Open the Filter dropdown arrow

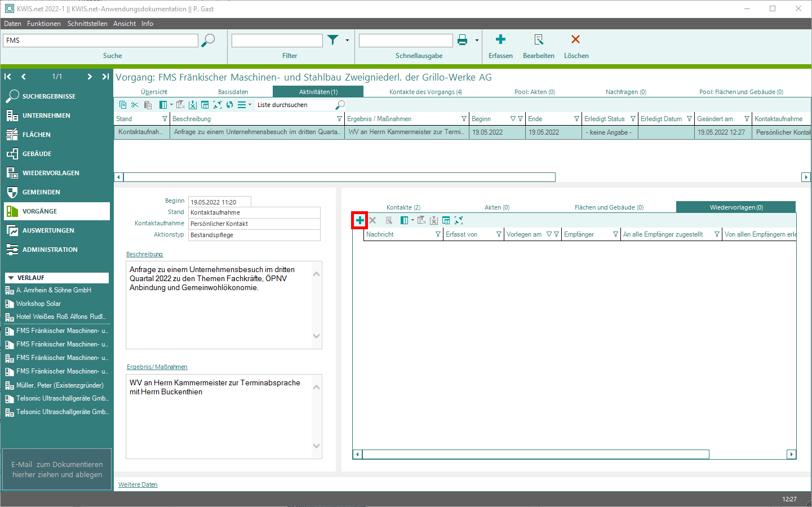click(x=347, y=41)
